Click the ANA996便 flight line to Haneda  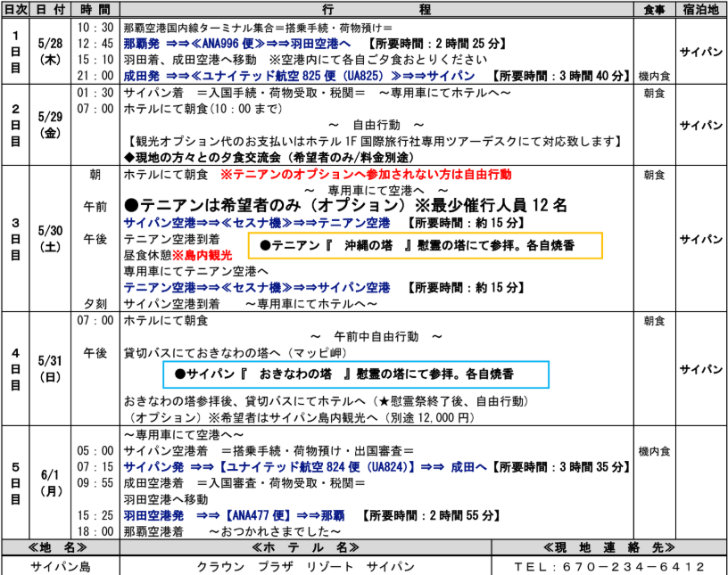tap(243, 43)
